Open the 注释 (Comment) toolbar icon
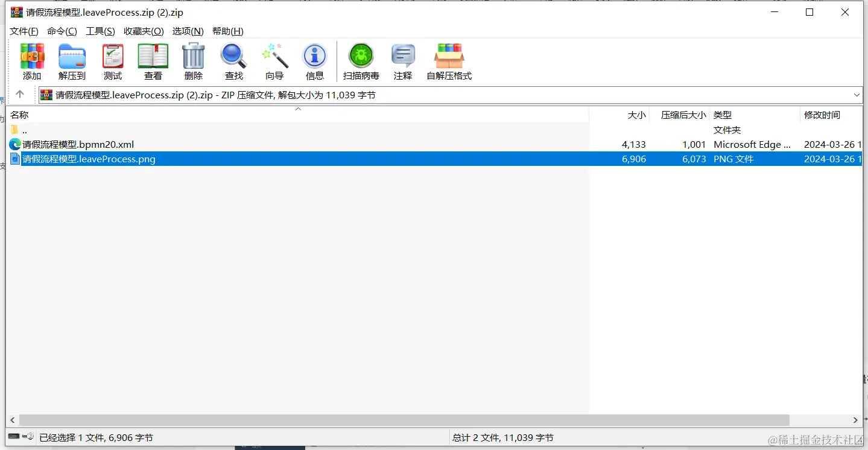868x450 pixels. click(403, 56)
